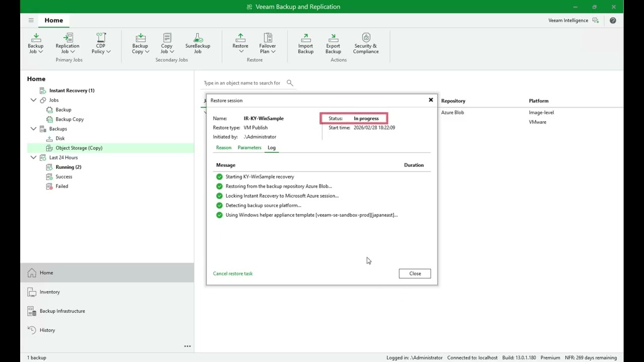Image resolution: width=644 pixels, height=362 pixels.
Task: Click the Repository column header
Action: [x=453, y=101]
